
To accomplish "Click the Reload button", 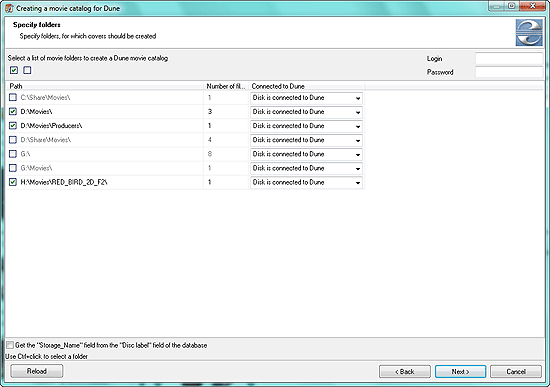I will 37,371.
